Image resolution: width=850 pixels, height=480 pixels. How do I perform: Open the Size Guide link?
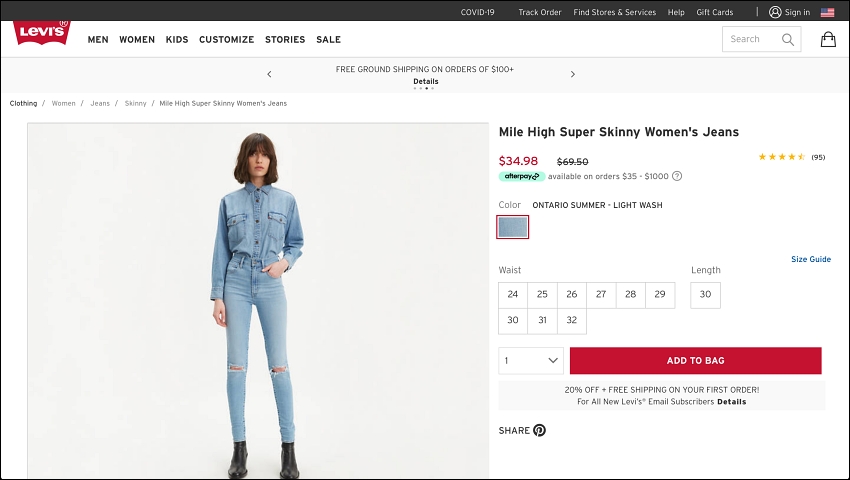811,259
